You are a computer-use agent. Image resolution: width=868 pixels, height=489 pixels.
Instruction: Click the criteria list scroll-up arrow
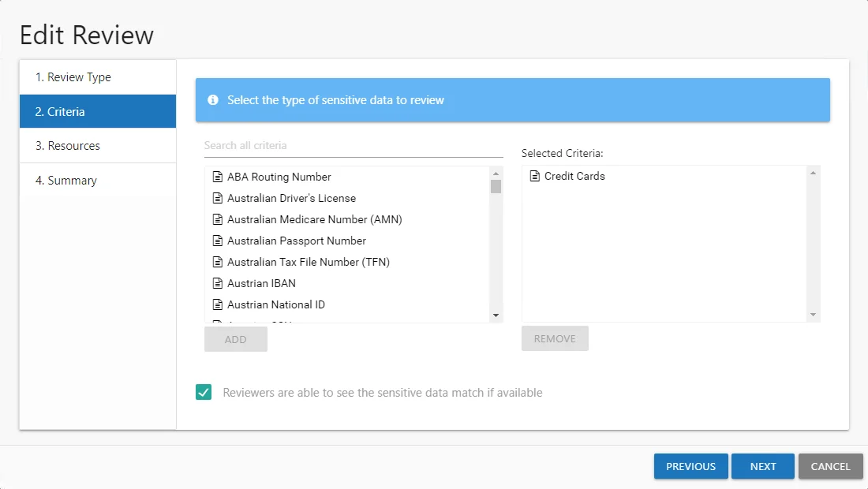[x=496, y=174]
